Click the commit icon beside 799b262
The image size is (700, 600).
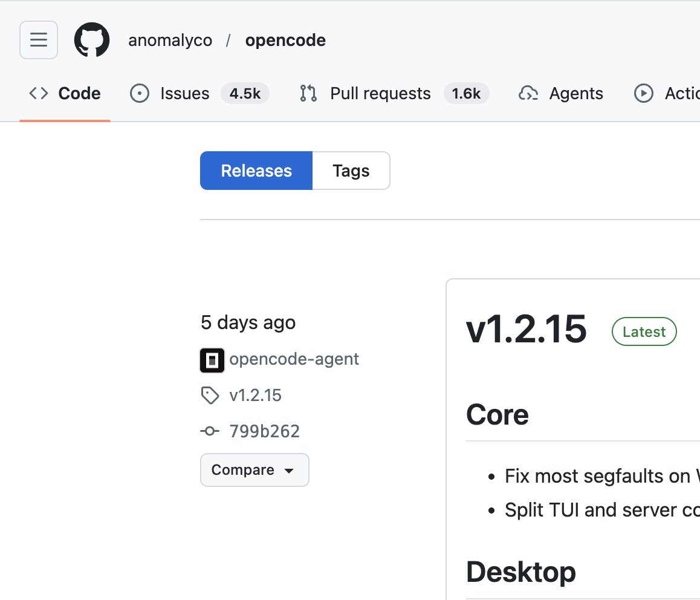pos(210,431)
